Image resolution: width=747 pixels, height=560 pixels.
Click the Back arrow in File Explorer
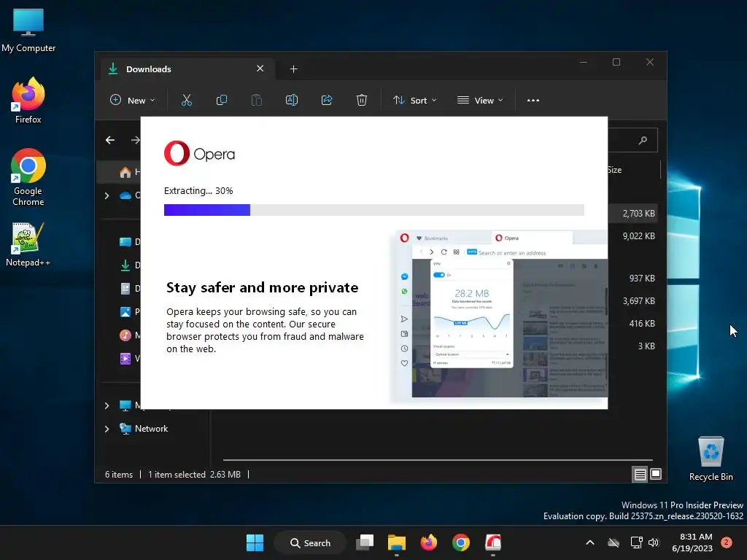tap(110, 140)
